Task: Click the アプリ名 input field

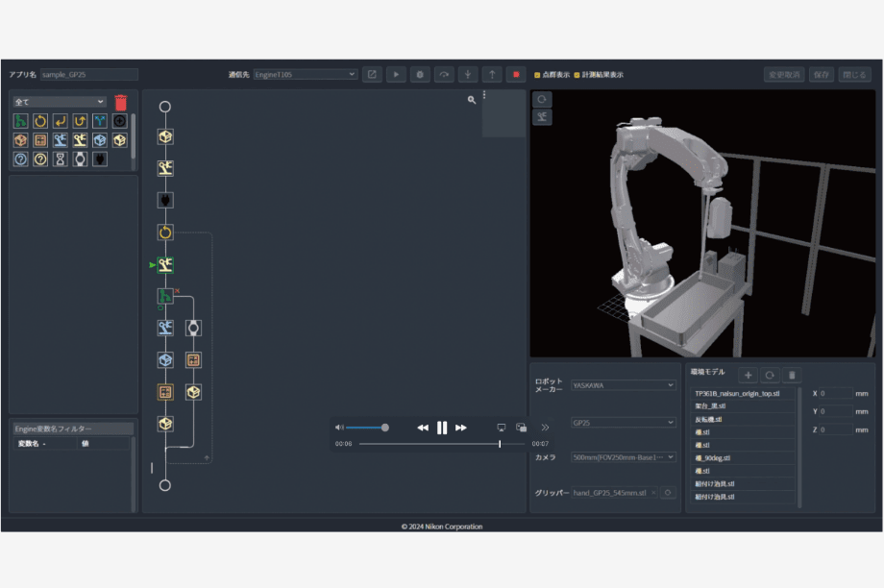Action: click(x=89, y=74)
